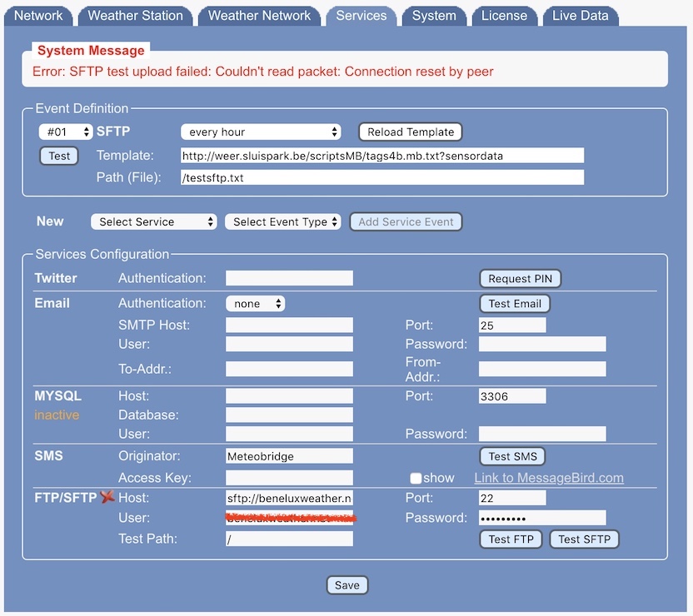This screenshot has height=616, width=693.
Task: Expand the 'every hour' schedule dropdown
Action: point(261,132)
